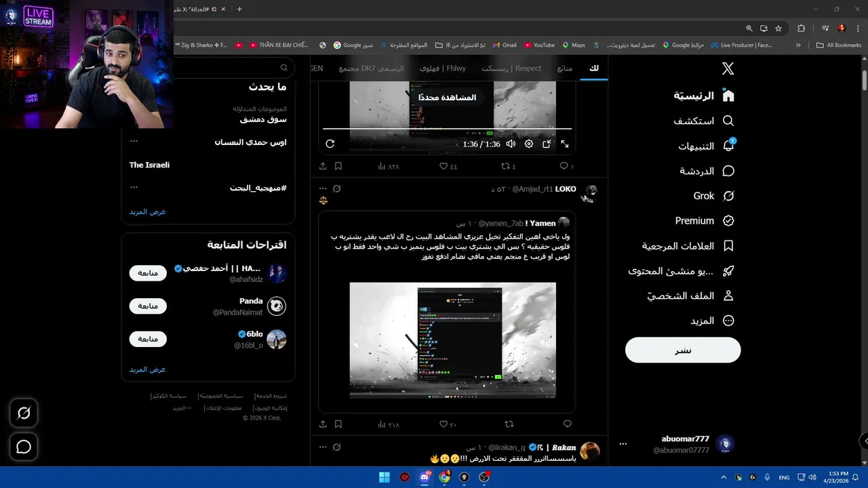The height and width of the screenshot is (488, 868).
Task: Share LOKO's post
Action: pos(323,424)
